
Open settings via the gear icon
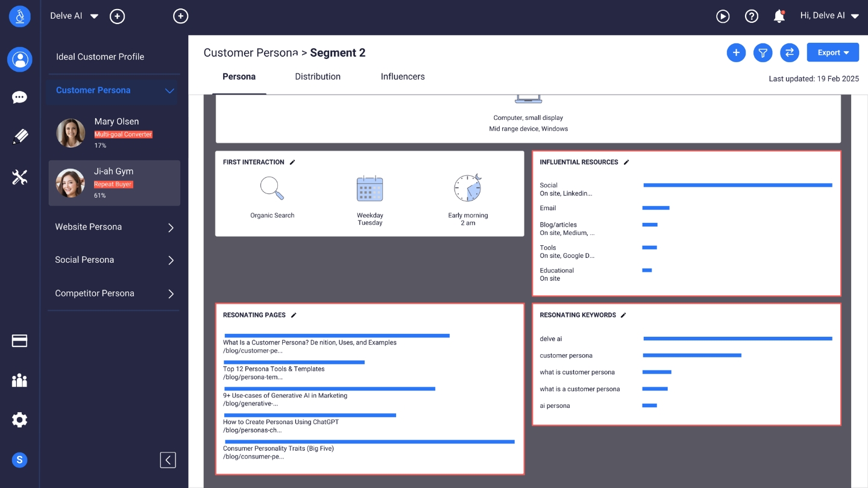(19, 419)
